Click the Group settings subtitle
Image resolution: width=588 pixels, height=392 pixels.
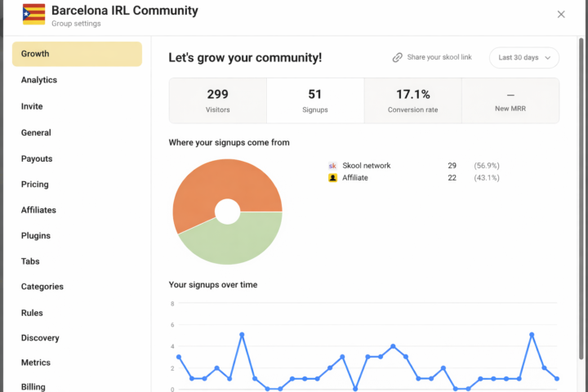(76, 24)
